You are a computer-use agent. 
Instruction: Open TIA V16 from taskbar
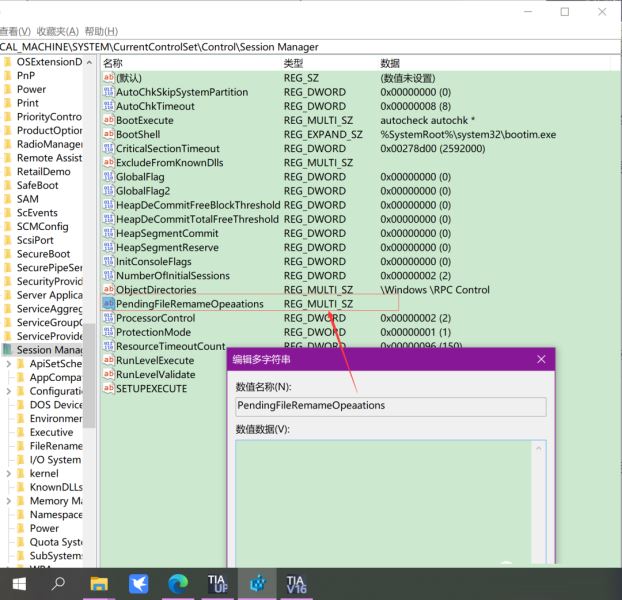(x=296, y=584)
